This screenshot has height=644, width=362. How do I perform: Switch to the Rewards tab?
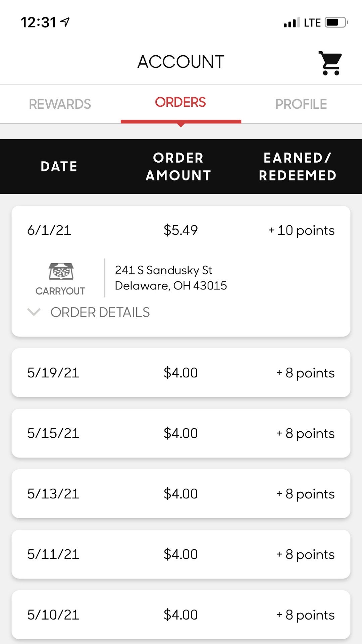[x=60, y=104]
